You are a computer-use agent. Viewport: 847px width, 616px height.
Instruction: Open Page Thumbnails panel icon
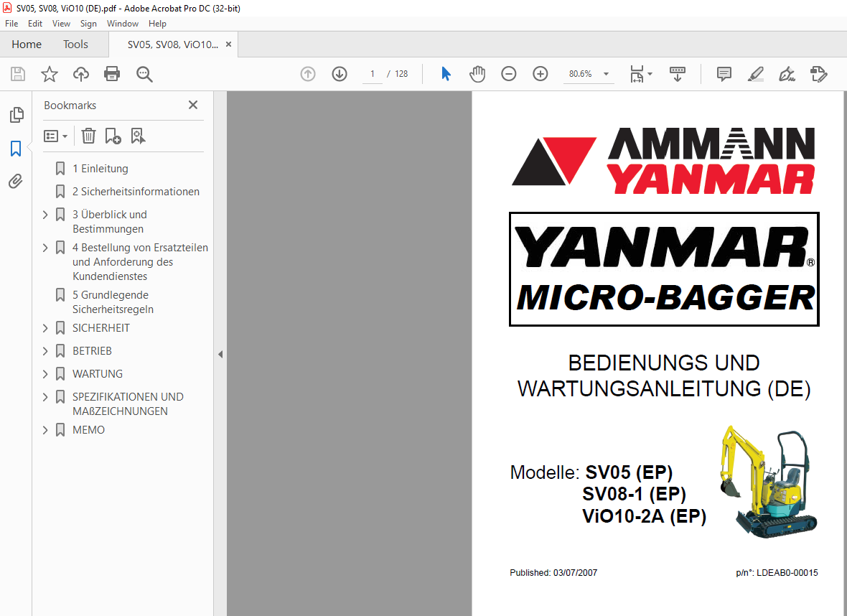pyautogui.click(x=17, y=115)
